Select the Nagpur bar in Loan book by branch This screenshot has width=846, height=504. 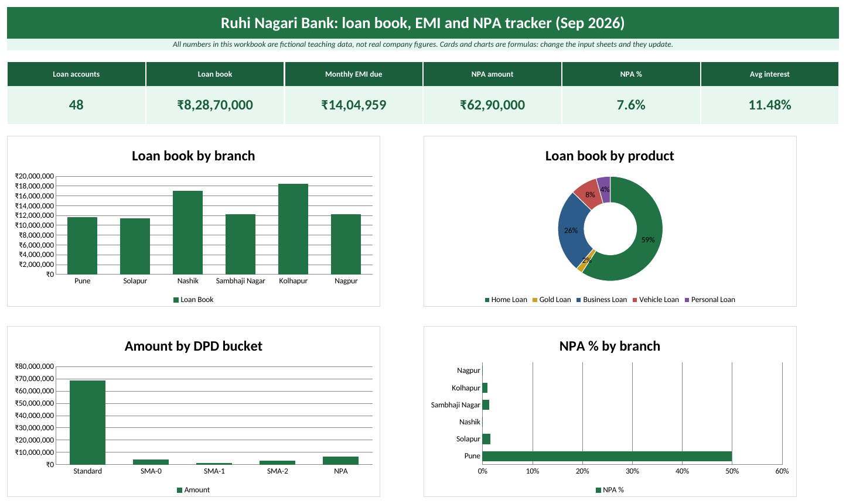click(346, 244)
